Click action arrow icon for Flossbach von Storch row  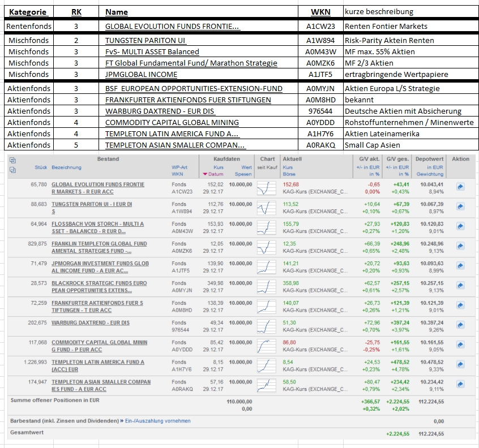460,226
